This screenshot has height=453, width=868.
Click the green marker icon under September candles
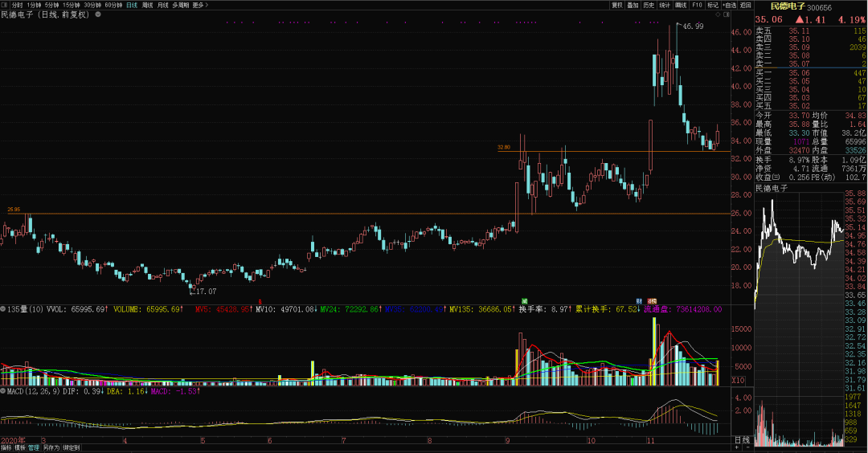524,301
